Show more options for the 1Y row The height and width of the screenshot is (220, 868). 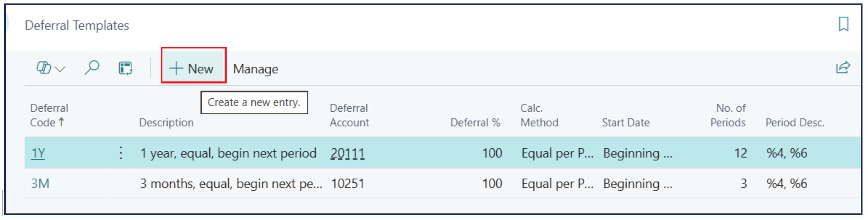click(x=121, y=153)
